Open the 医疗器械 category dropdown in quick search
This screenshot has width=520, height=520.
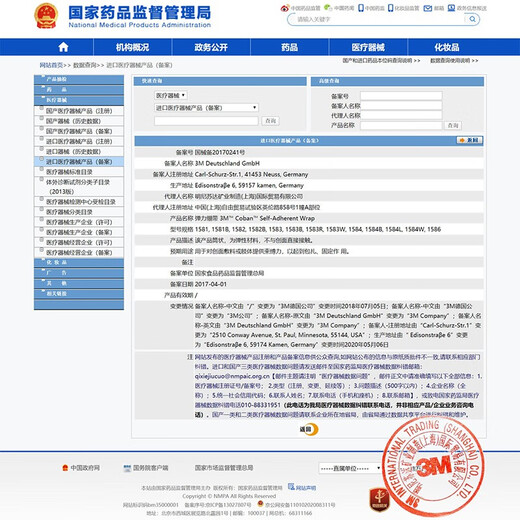click(171, 96)
